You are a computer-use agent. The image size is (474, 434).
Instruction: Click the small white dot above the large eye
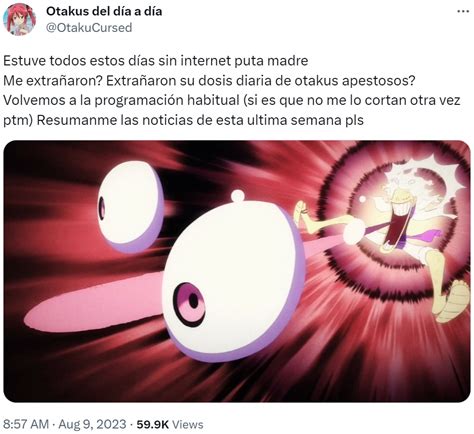[x=238, y=196]
